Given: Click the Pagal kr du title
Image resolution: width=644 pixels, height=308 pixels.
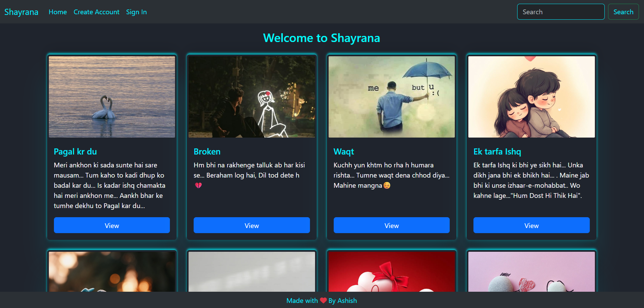Looking at the screenshot, I should 75,151.
